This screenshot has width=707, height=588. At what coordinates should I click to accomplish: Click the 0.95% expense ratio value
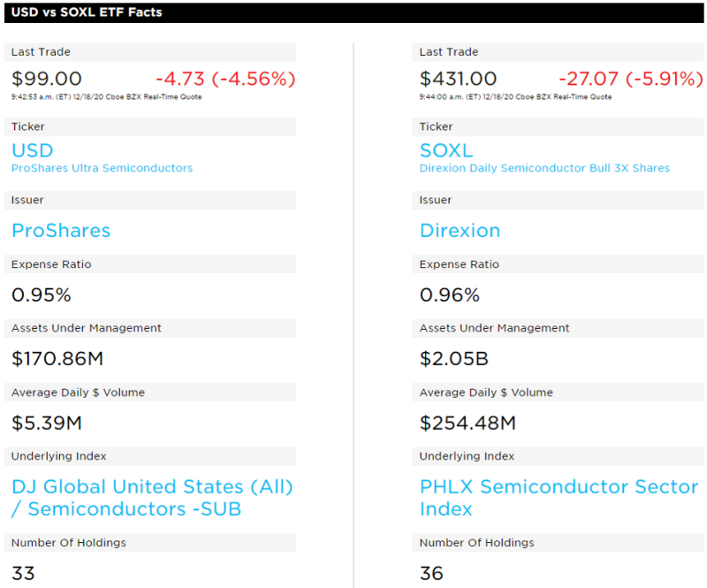coord(41,294)
